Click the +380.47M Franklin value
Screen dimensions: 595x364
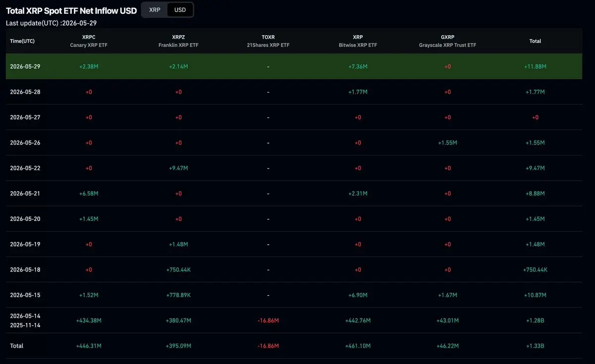click(178, 320)
